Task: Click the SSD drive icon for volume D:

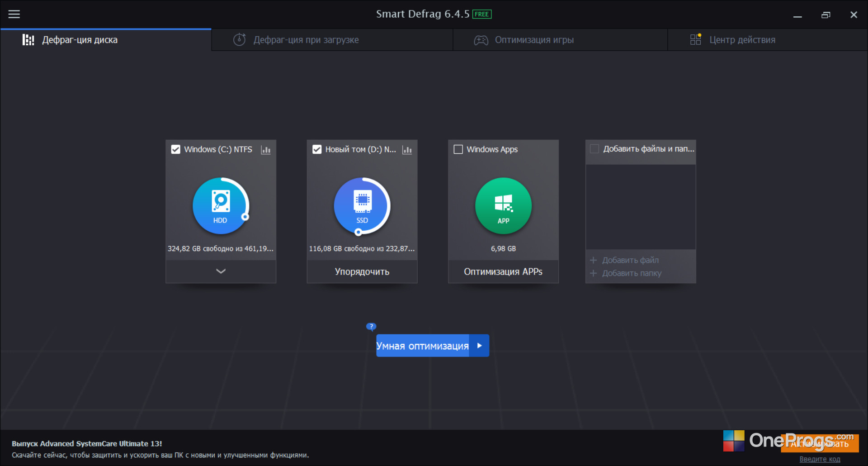Action: pos(362,206)
